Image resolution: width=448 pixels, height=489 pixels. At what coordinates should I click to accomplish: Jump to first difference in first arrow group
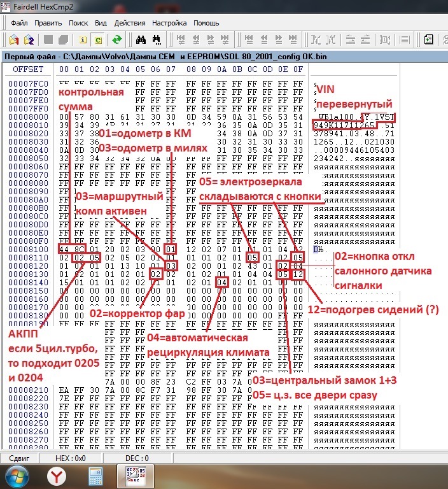click(181, 40)
